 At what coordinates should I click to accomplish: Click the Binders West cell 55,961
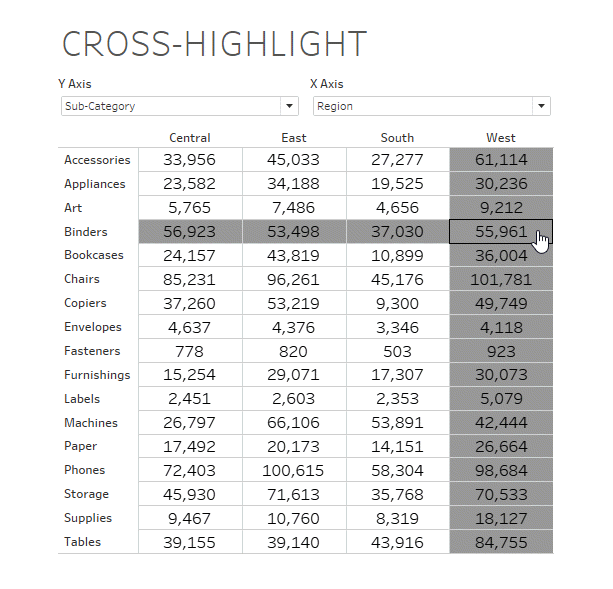[501, 232]
